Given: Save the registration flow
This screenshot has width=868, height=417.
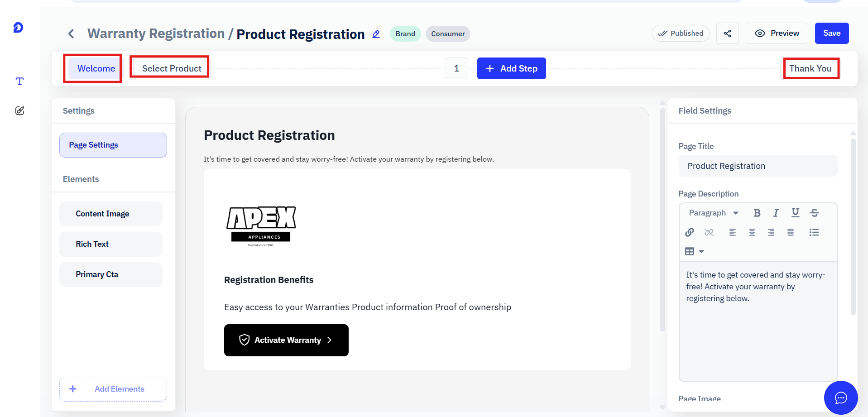Looking at the screenshot, I should point(832,34).
